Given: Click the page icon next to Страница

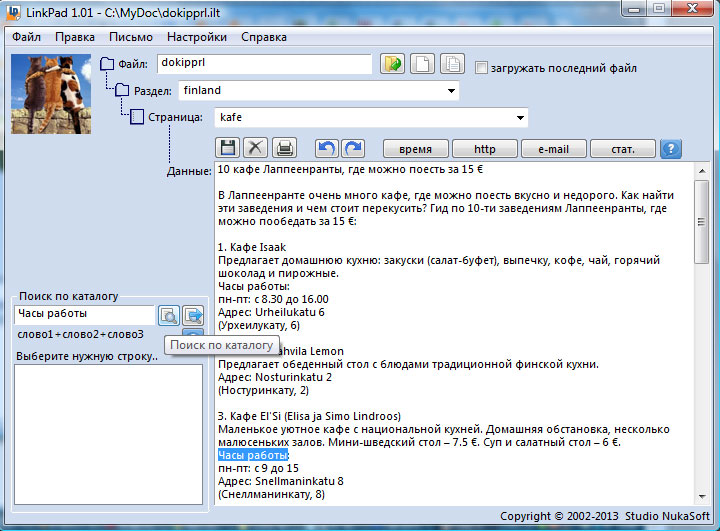Looking at the screenshot, I should 137,117.
